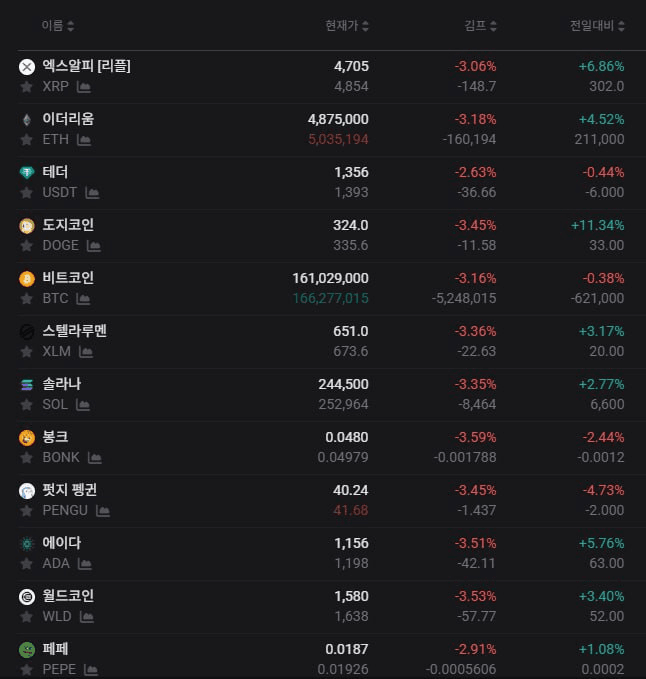Open the DOGE chart icon
Image resolution: width=646 pixels, height=679 pixels.
94,246
